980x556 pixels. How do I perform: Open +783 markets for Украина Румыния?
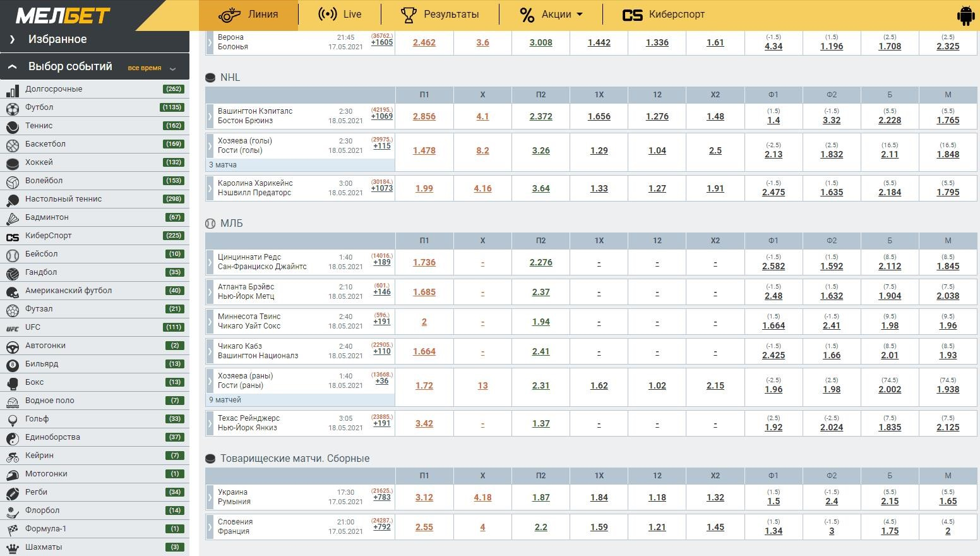click(382, 497)
